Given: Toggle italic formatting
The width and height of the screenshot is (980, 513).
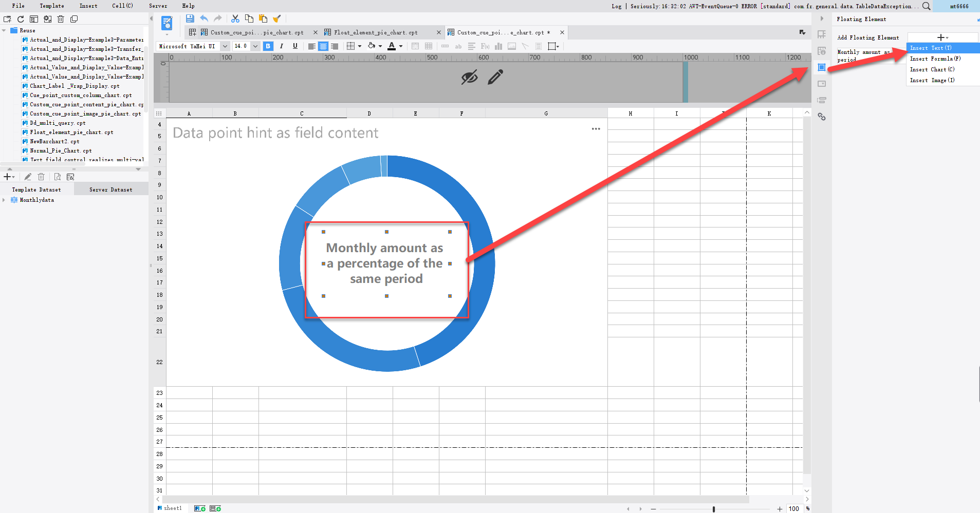Looking at the screenshot, I should tap(282, 46).
